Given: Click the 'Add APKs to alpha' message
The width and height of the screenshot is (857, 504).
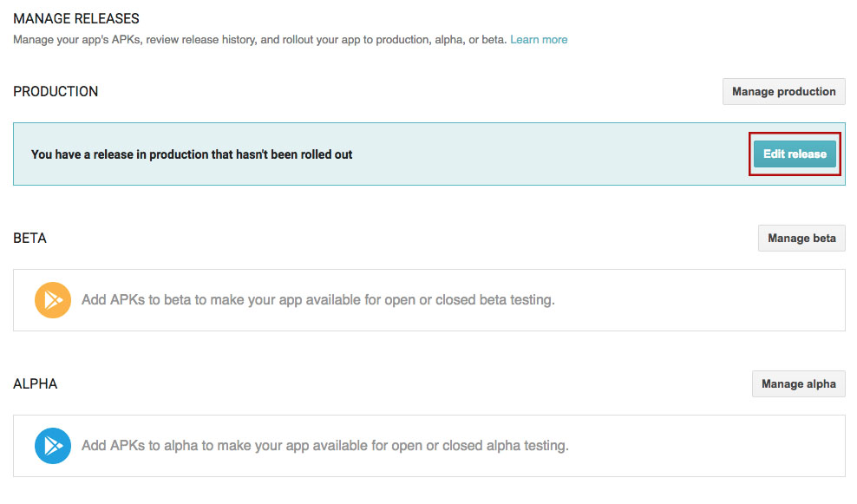Looking at the screenshot, I should point(324,446).
